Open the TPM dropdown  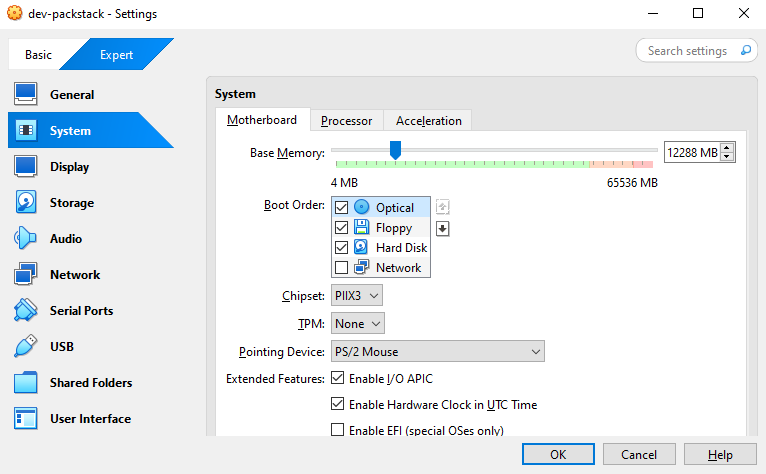click(358, 324)
